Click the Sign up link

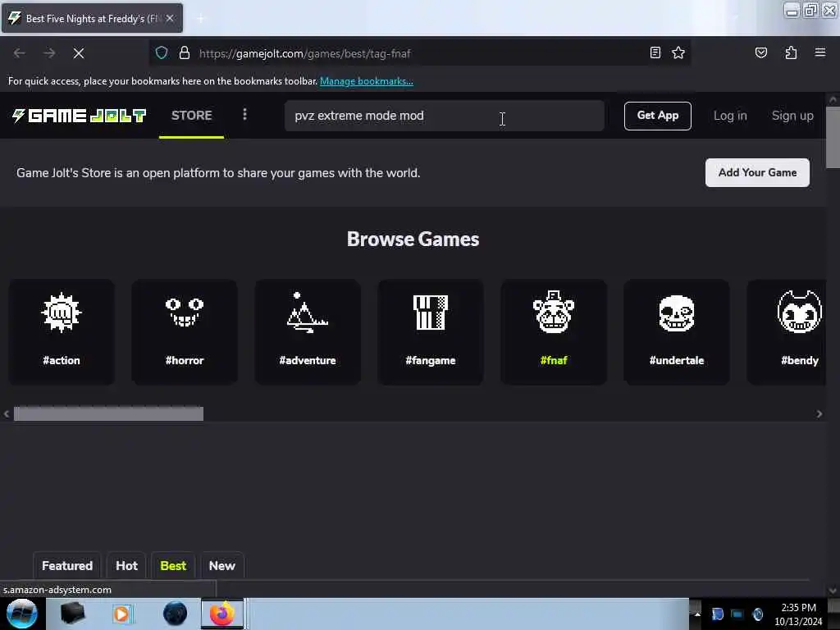tap(792, 115)
